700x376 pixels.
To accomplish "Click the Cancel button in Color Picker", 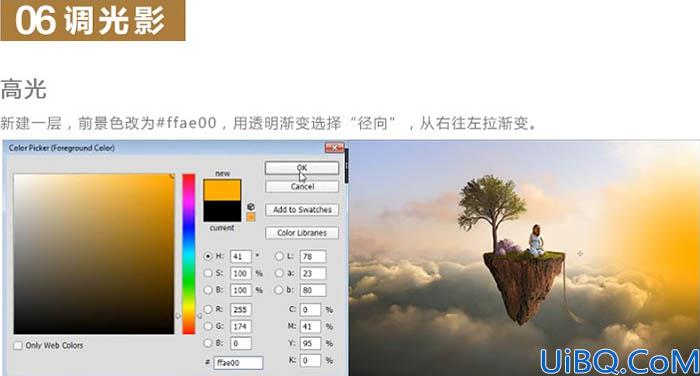I will point(302,187).
